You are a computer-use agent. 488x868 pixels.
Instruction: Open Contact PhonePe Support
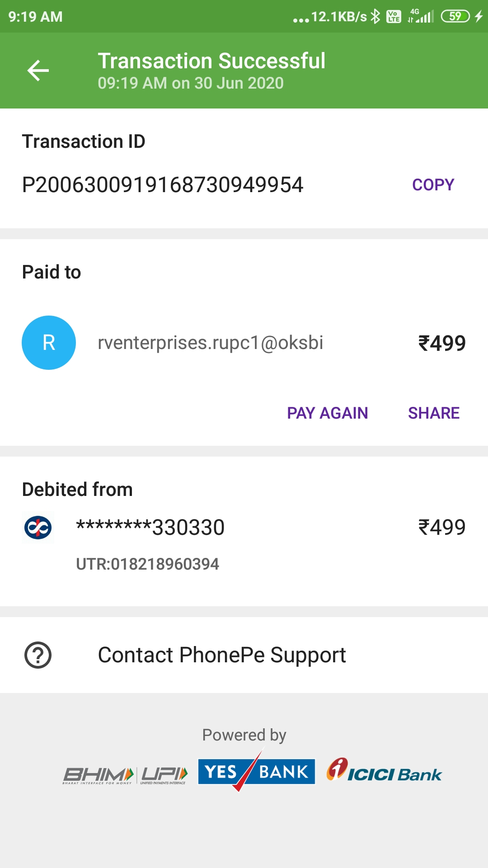tap(222, 655)
